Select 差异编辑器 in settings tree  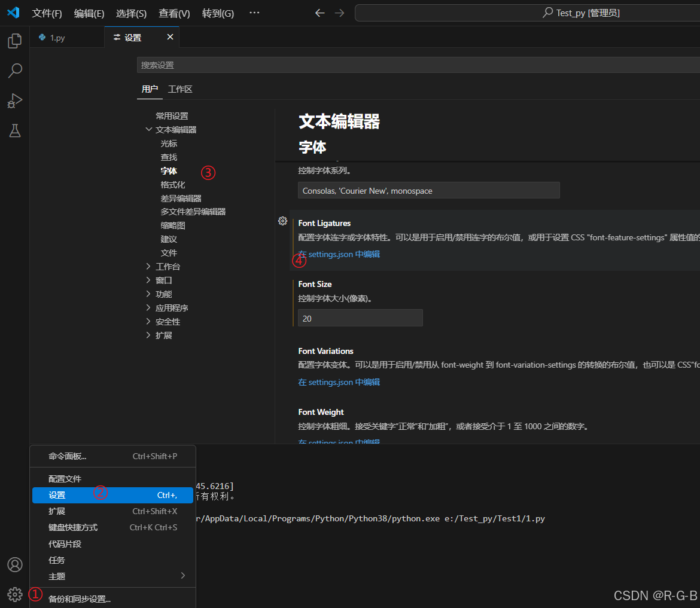[181, 198]
